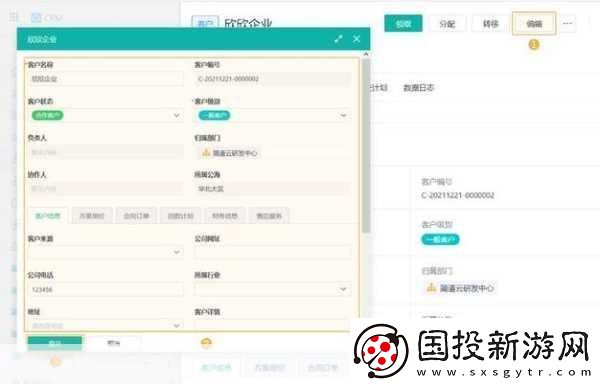Select the fifth tab in the dialog tab row

pos(225,216)
